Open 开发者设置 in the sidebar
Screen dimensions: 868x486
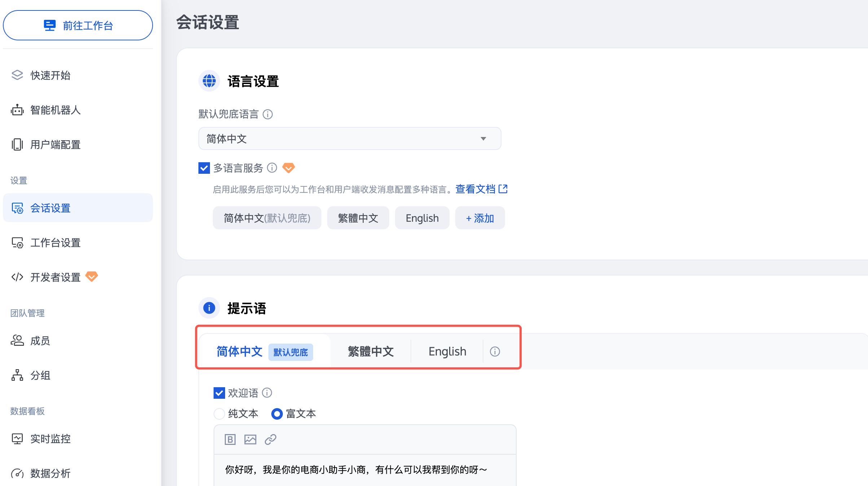55,277
